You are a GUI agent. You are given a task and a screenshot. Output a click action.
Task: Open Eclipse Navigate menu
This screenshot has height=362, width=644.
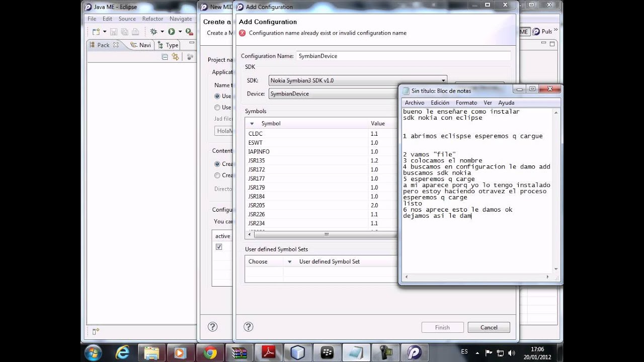(181, 19)
